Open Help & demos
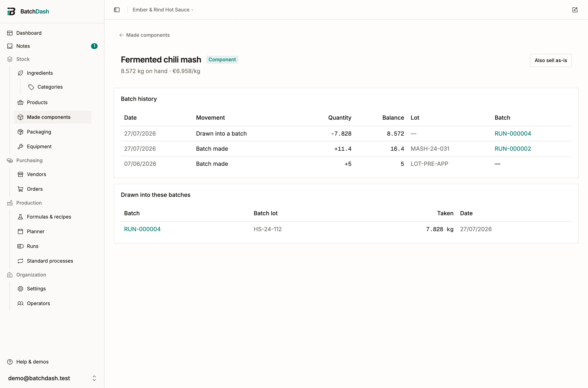 [32, 362]
